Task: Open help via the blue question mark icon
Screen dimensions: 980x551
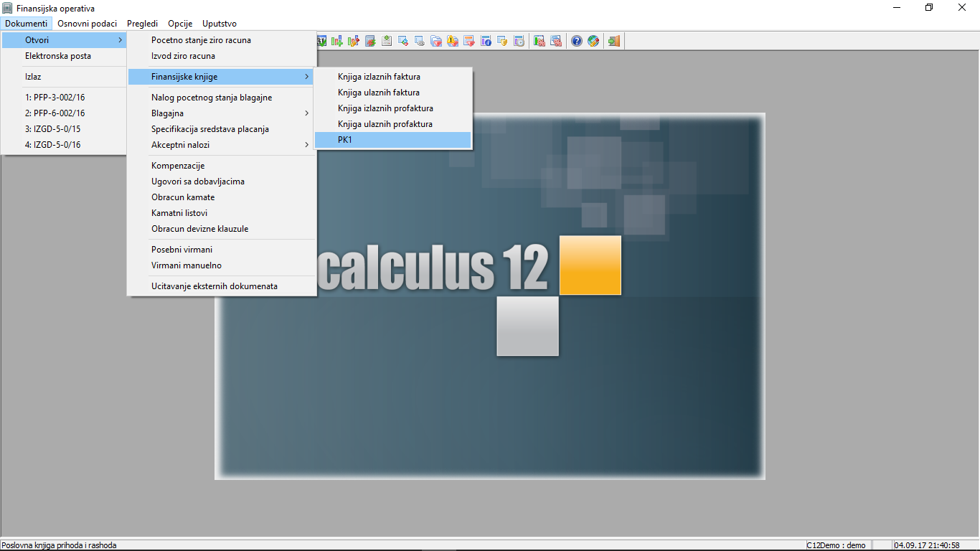Action: click(x=577, y=41)
